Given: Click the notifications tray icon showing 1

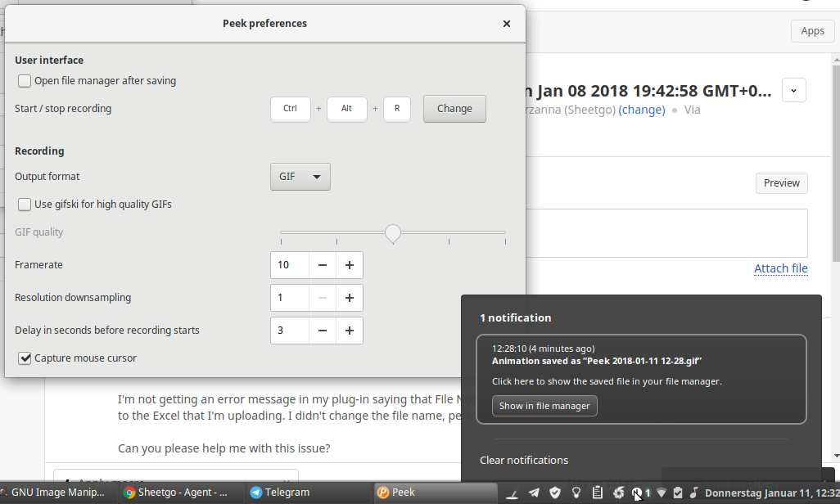Looking at the screenshot, I should point(641,493).
